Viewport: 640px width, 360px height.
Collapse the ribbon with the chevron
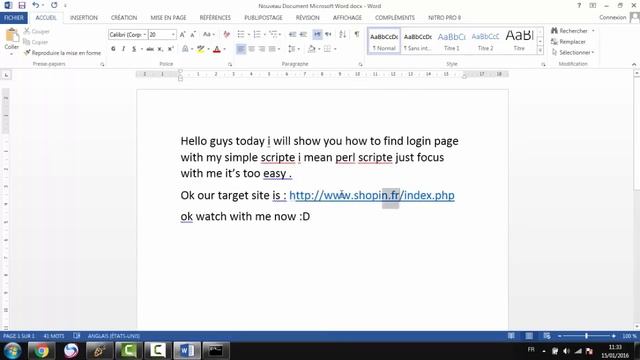[634, 64]
